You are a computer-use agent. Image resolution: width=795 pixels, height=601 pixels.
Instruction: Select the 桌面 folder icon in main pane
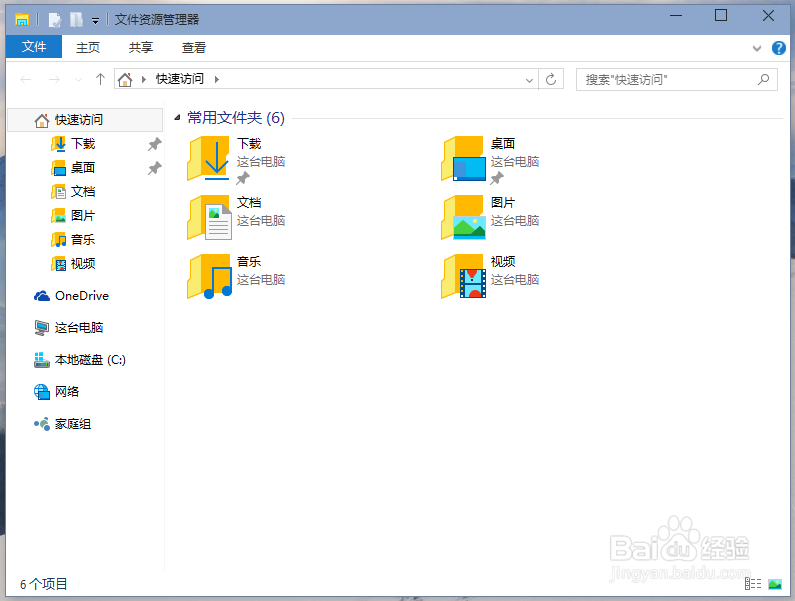(x=463, y=158)
